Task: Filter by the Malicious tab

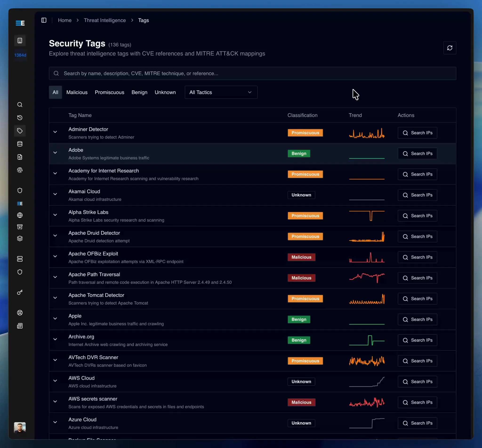Action: (77, 92)
